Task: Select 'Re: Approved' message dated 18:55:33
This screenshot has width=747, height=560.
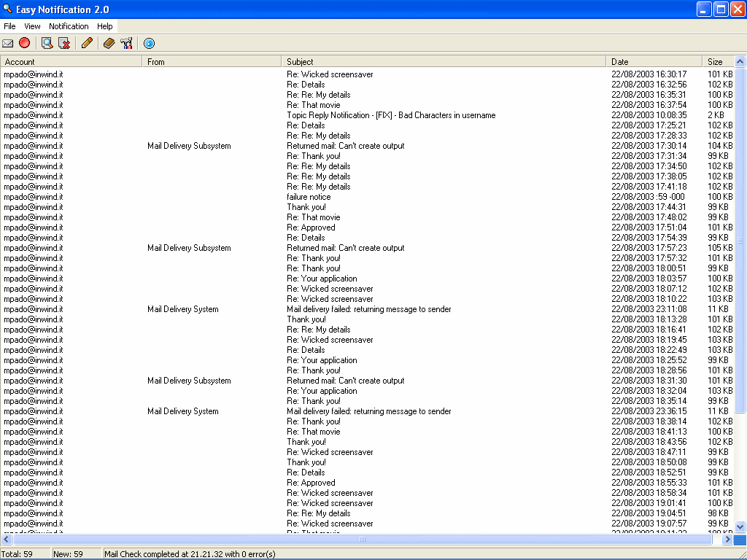Action: 368,483
